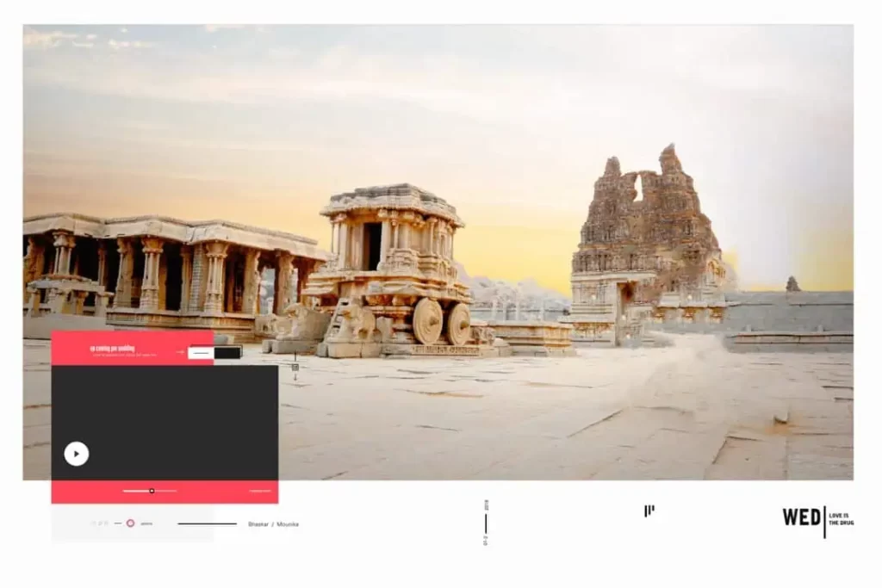Click the three-bar icon in footer
The image size is (882, 588).
[x=649, y=511]
